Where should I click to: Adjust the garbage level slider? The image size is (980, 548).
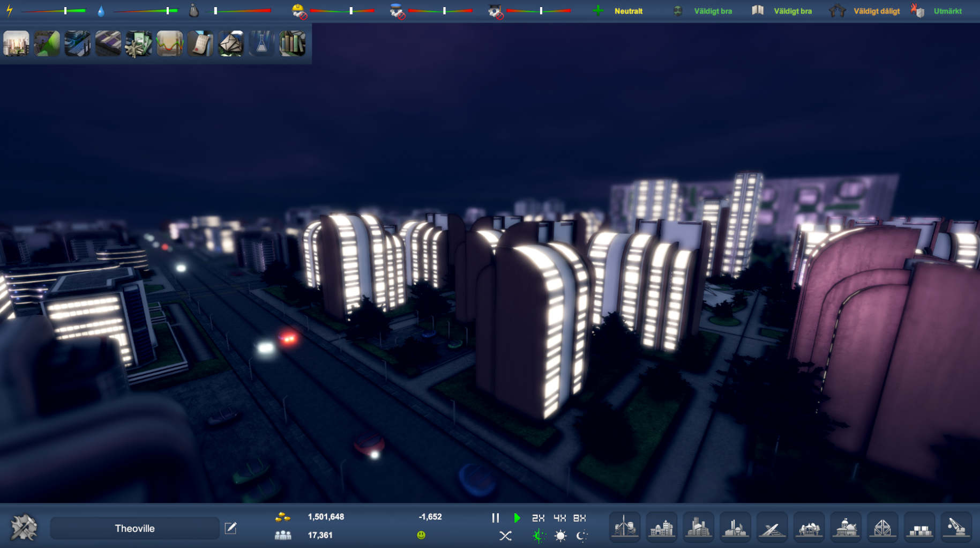click(x=238, y=11)
